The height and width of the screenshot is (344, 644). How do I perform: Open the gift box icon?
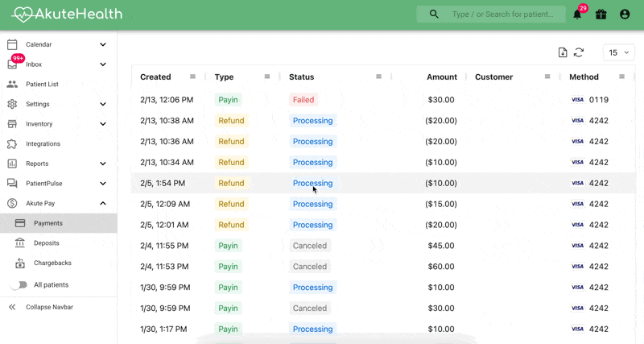(601, 15)
